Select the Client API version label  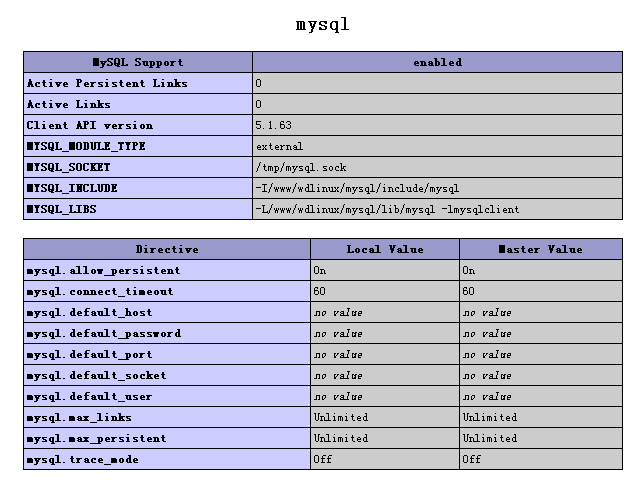coord(90,125)
